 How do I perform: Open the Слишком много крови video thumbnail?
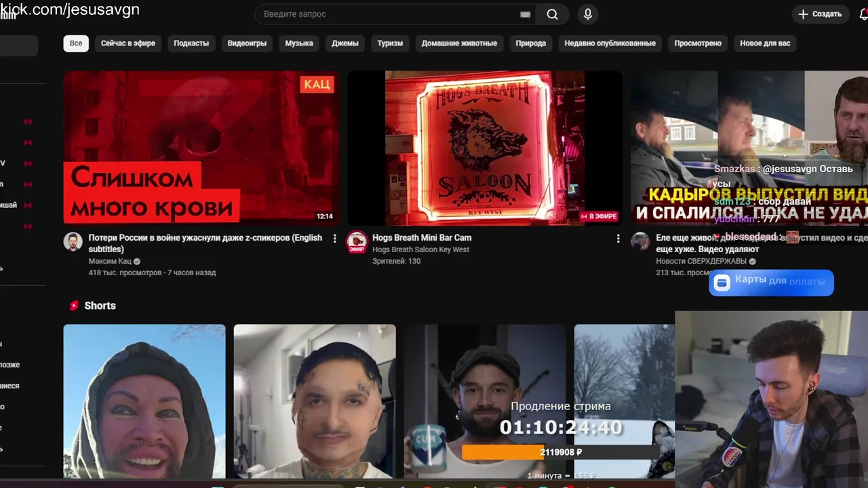pos(201,148)
